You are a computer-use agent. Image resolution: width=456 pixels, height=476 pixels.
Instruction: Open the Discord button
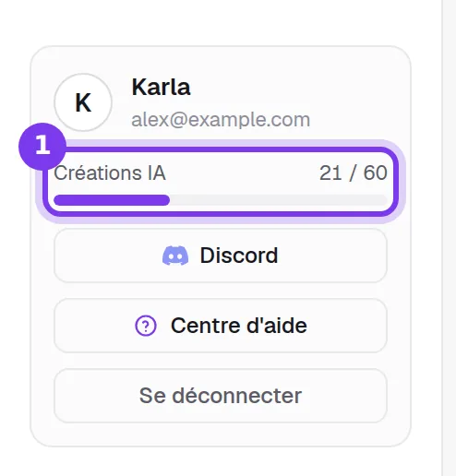point(221,256)
